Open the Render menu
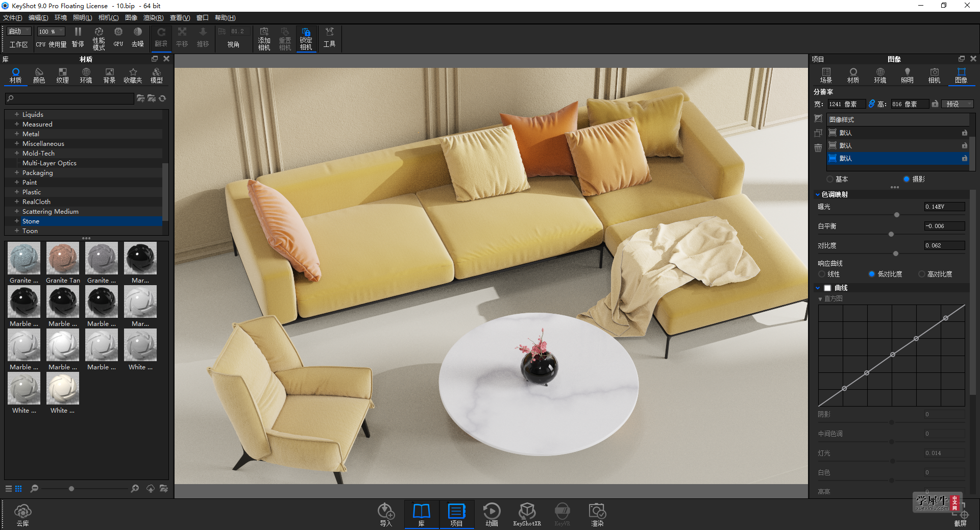The image size is (980, 530). point(153,18)
